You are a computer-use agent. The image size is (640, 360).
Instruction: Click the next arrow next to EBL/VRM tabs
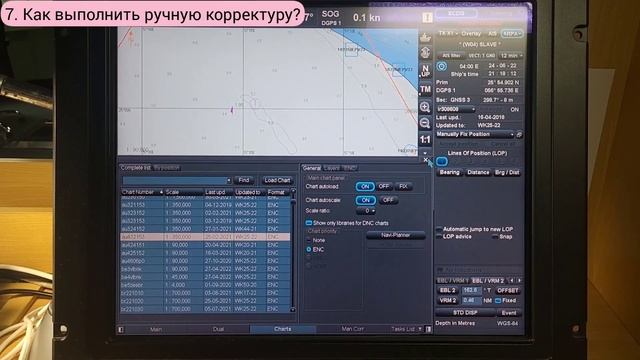click(x=519, y=280)
